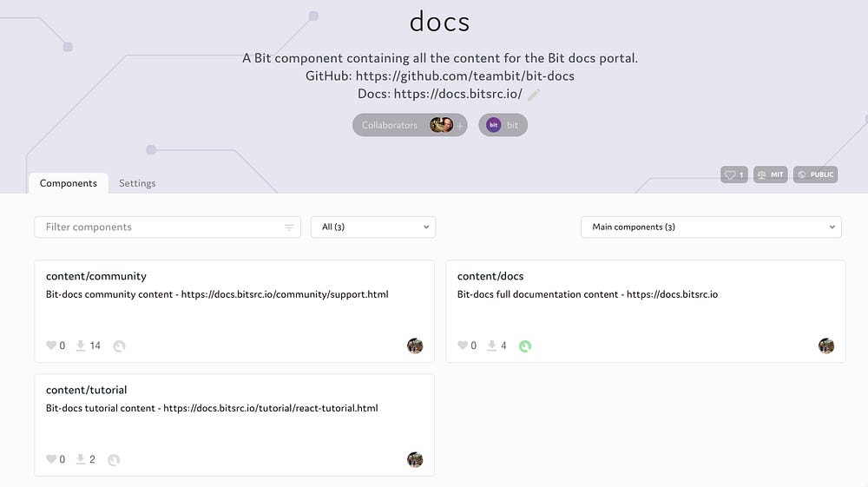Image resolution: width=868 pixels, height=487 pixels.
Task: Like the collection with the heart badge
Action: 734,174
